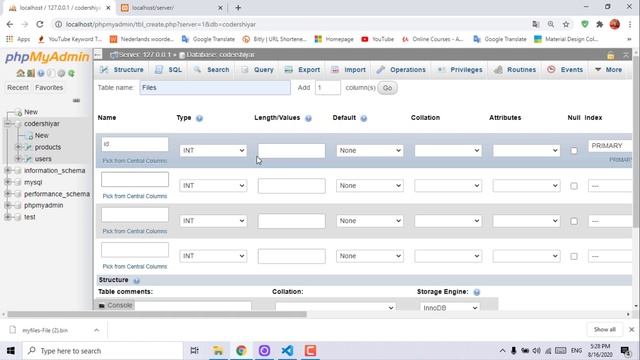The height and width of the screenshot is (360, 640).
Task: Open the PRIMARY index dropdown
Action: click(610, 146)
